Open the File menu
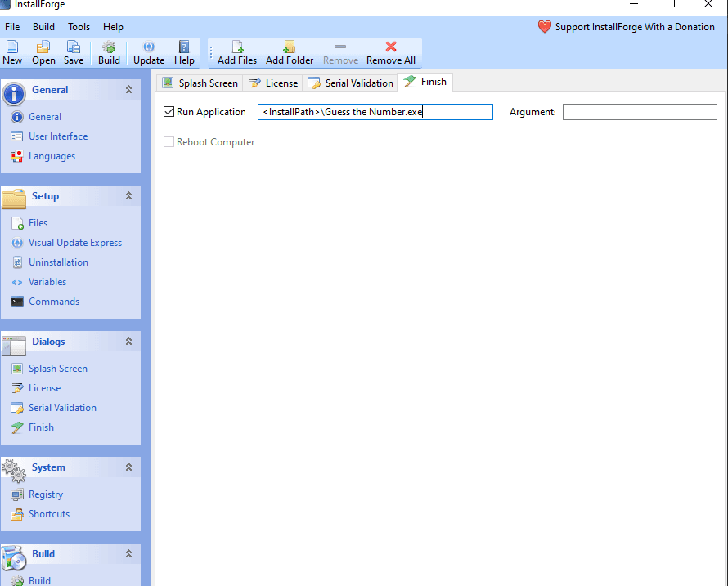728x586 pixels. [x=12, y=27]
